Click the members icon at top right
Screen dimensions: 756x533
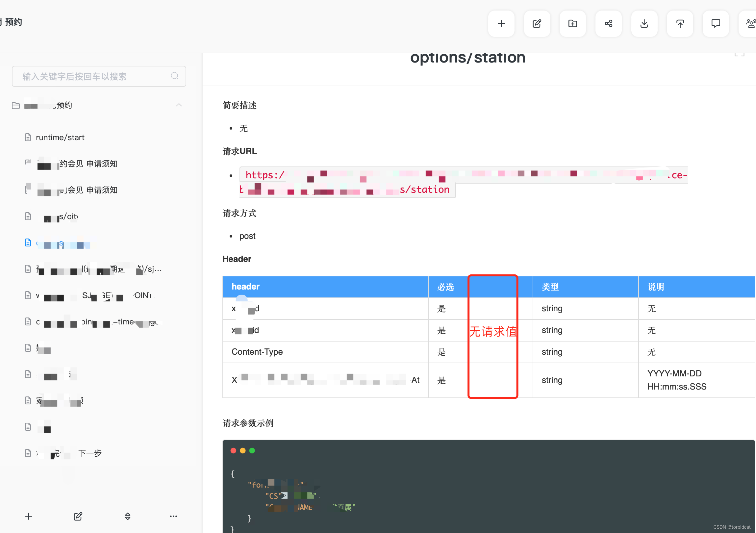click(x=750, y=24)
